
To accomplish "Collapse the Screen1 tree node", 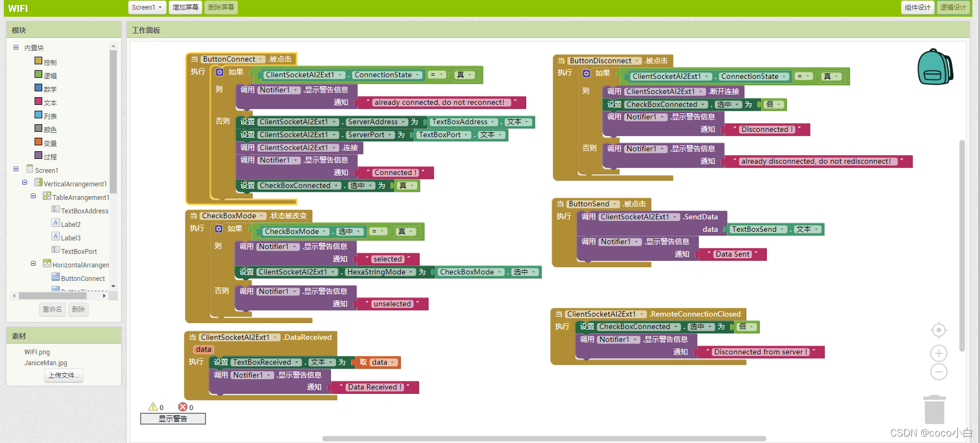I will pyautogui.click(x=16, y=169).
